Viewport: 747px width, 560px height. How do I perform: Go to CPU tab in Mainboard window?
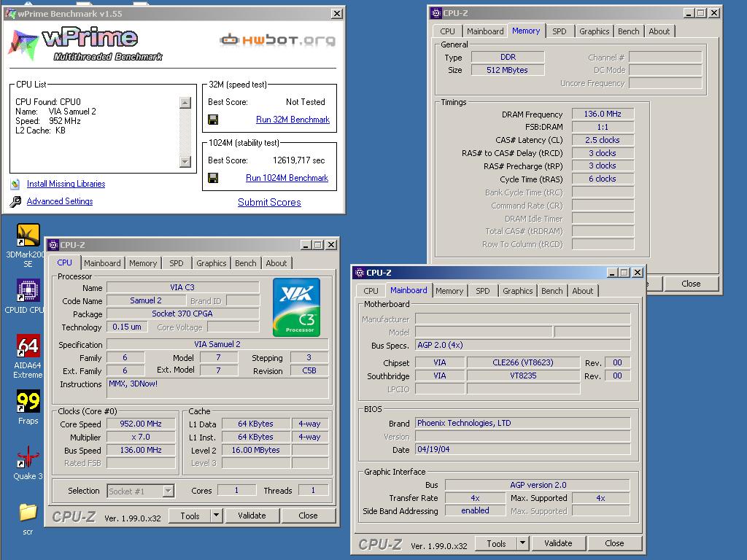tap(371, 290)
